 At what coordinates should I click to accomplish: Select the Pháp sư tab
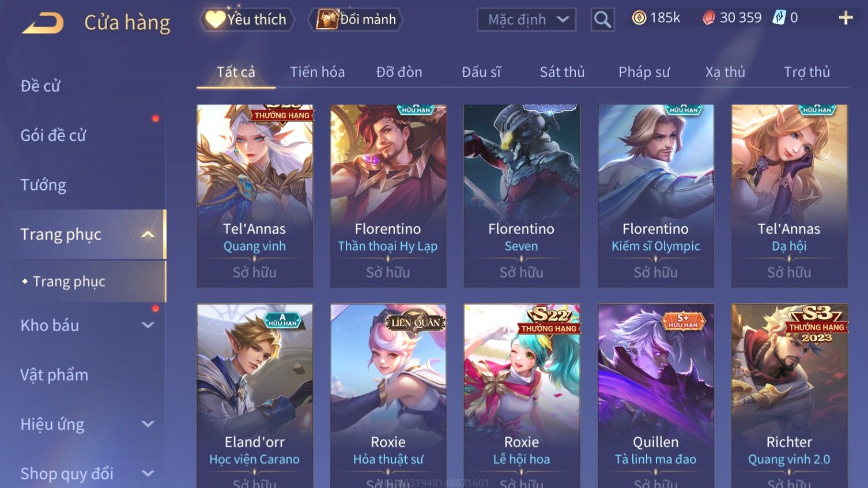point(644,72)
